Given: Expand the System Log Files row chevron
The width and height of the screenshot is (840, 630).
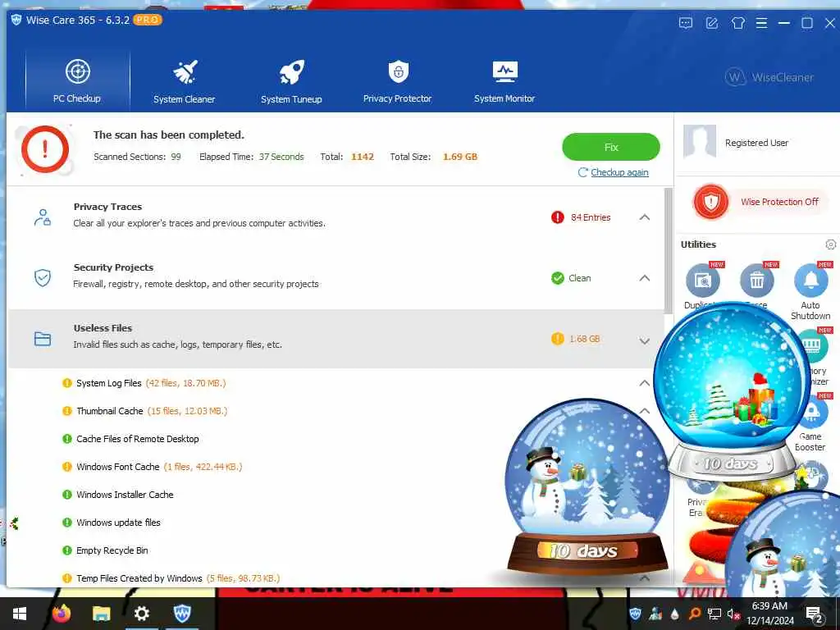Looking at the screenshot, I should coord(645,383).
